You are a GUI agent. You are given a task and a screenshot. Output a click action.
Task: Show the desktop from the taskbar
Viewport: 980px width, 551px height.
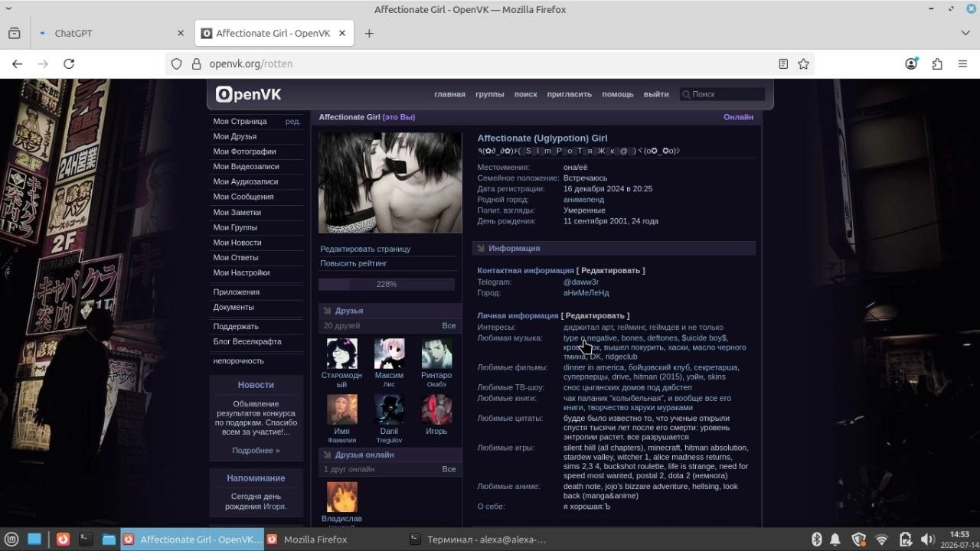[34, 540]
